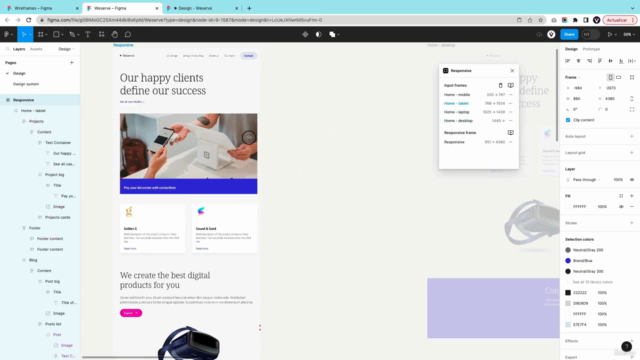The height and width of the screenshot is (360, 640).
Task: Click See all library colors
Action: (x=592, y=282)
